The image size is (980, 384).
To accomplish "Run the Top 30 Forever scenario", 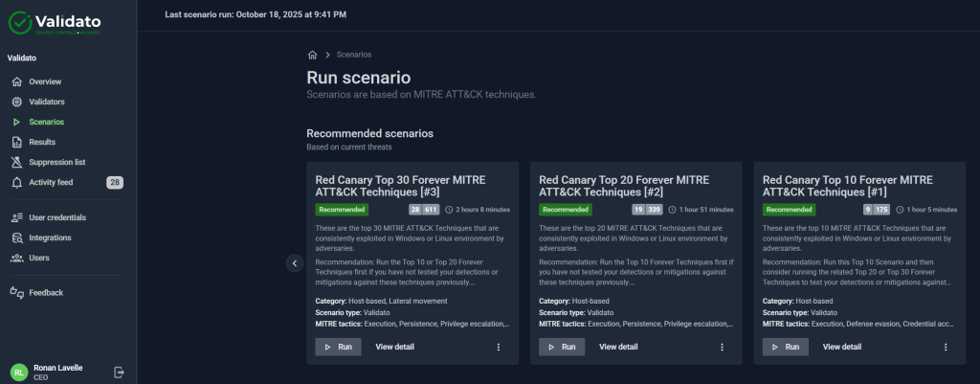I will click(x=338, y=347).
